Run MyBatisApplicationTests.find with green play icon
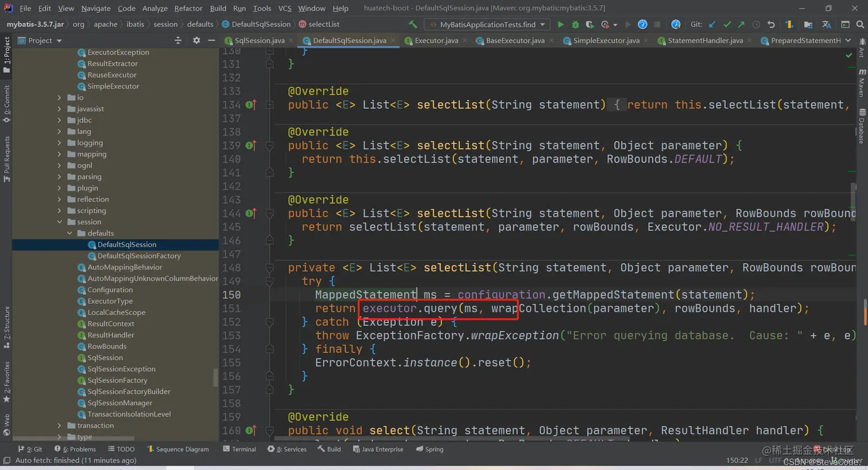868x470 pixels. pos(560,24)
